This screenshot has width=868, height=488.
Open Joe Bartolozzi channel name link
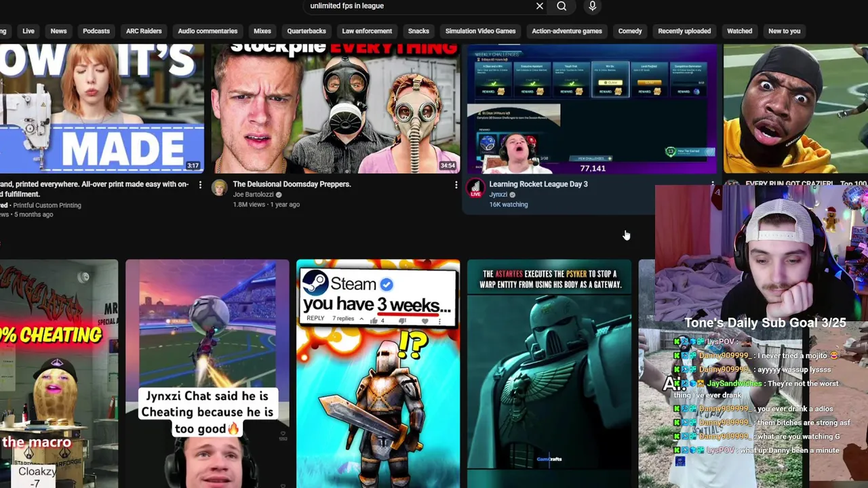[x=253, y=195]
